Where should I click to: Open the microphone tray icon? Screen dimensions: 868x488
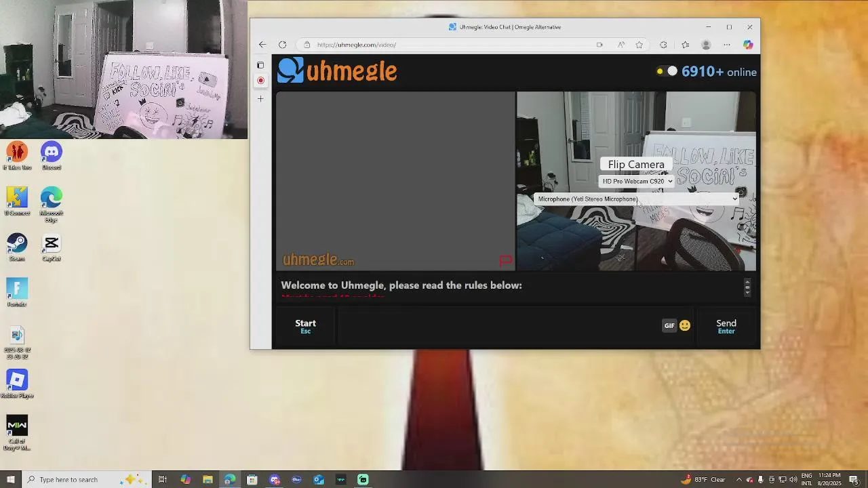pos(761,479)
